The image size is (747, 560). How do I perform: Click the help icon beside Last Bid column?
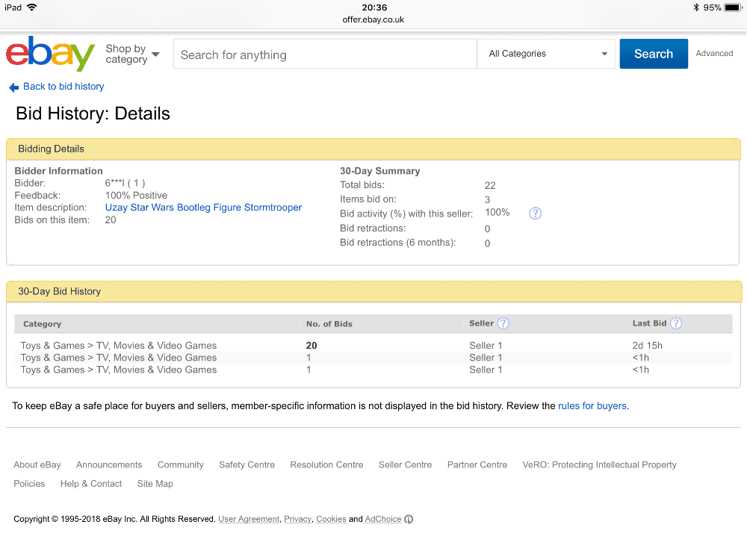click(x=676, y=323)
